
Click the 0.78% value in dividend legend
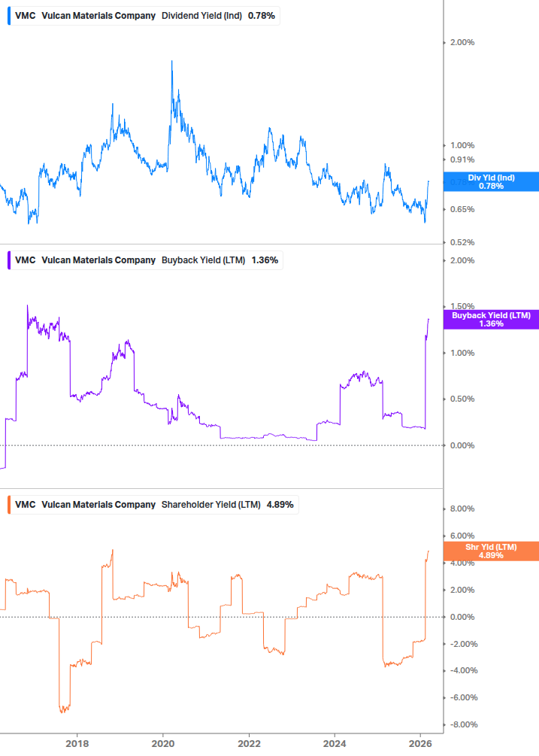pyautogui.click(x=262, y=16)
